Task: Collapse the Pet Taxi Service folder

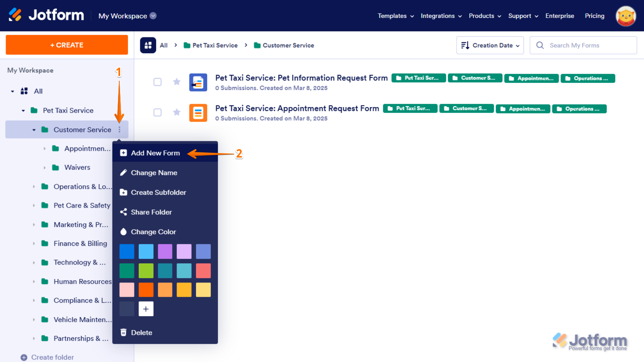Action: click(23, 111)
